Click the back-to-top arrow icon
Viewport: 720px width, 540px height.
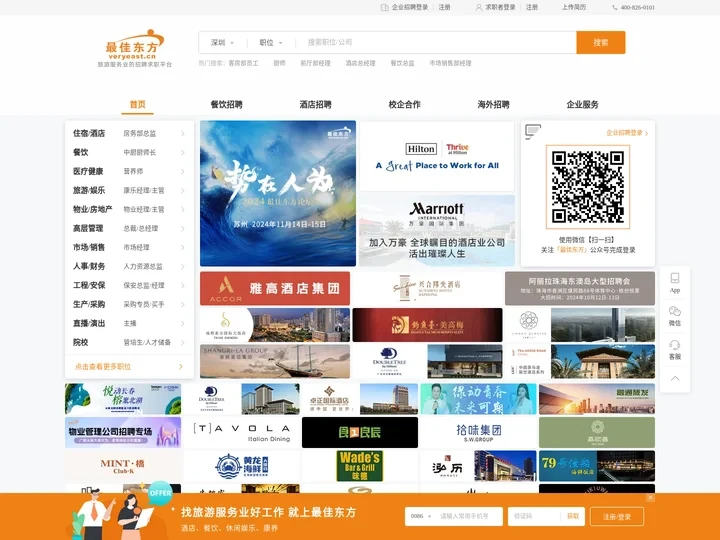pyautogui.click(x=675, y=378)
